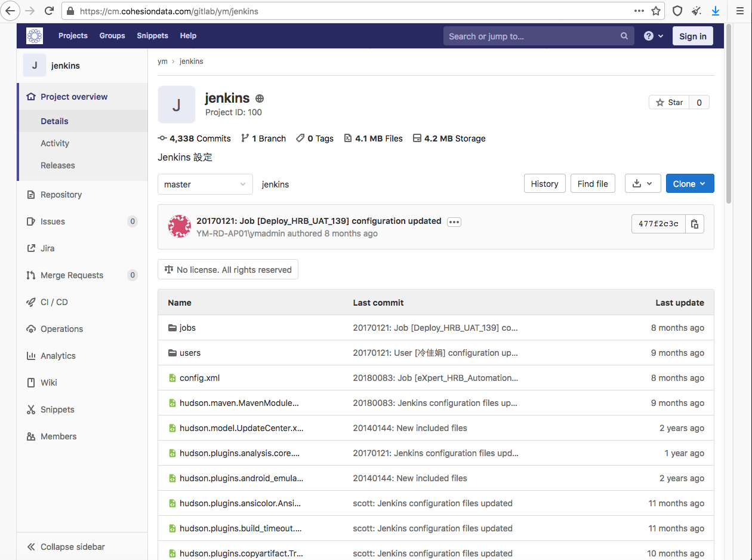The image size is (752, 560).
Task: Open the CI / CD sidebar item
Action: coord(82,302)
